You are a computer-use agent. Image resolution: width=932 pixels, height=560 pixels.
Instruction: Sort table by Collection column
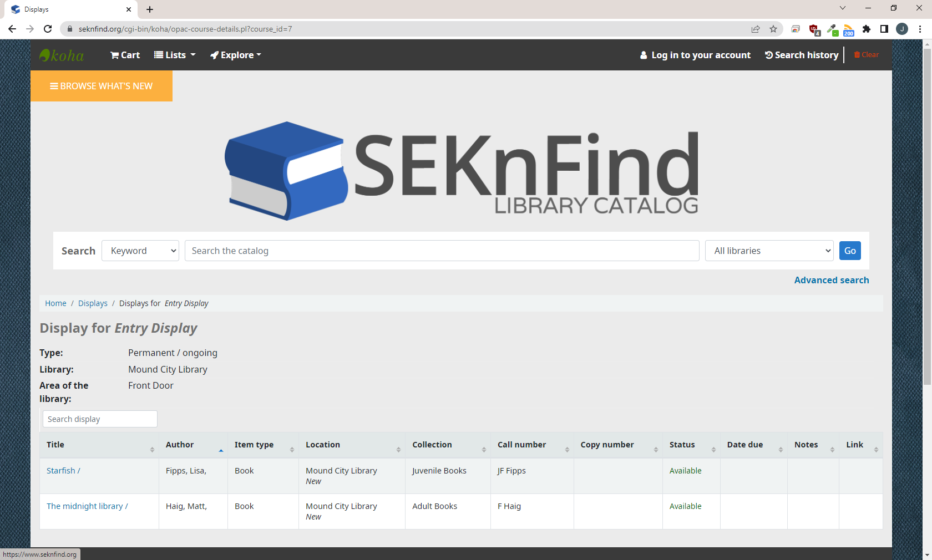click(448, 445)
